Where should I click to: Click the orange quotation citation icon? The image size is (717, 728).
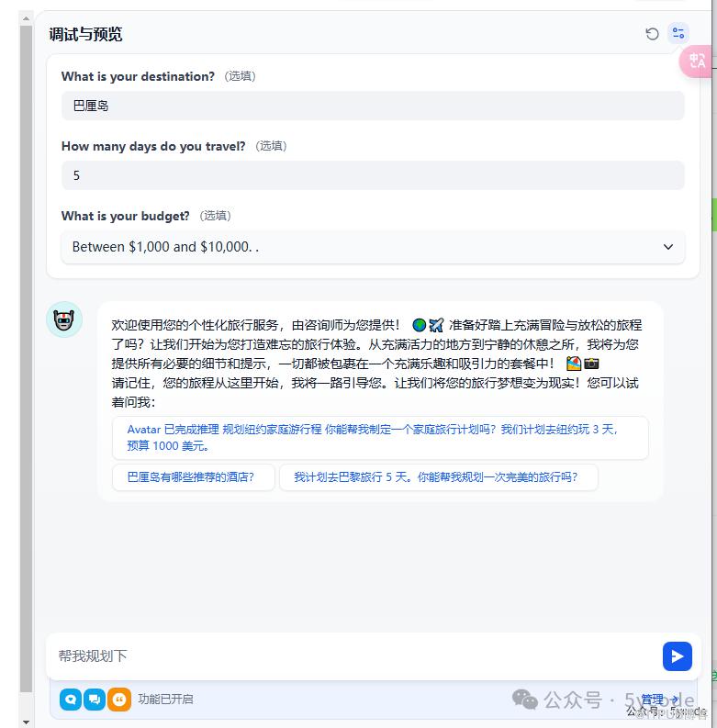pos(118,700)
